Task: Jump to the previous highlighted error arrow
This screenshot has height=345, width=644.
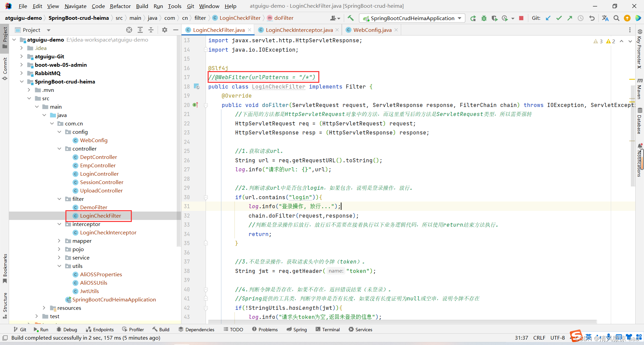Action: (x=622, y=41)
